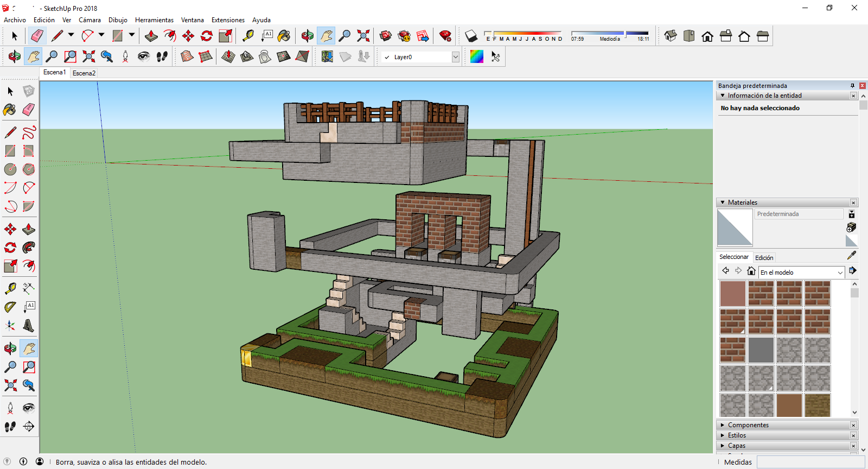Activate the Rotate tool in the top toolbar
Screen dimensions: 868x469
(207, 36)
